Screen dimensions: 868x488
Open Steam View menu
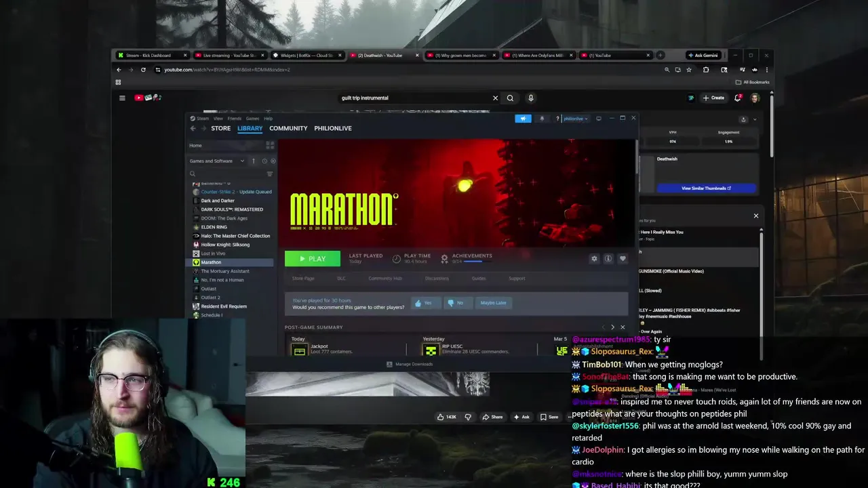(x=218, y=119)
